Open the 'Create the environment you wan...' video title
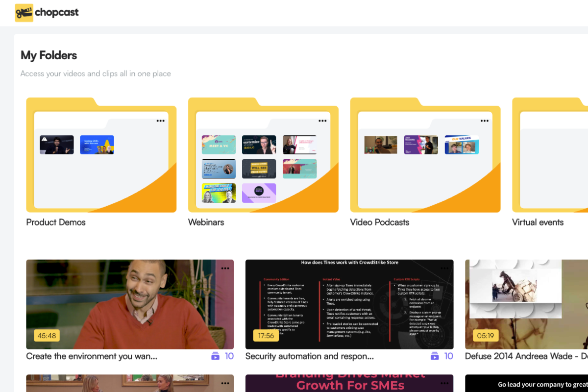Viewport: 588px width, 392px height. (92, 356)
